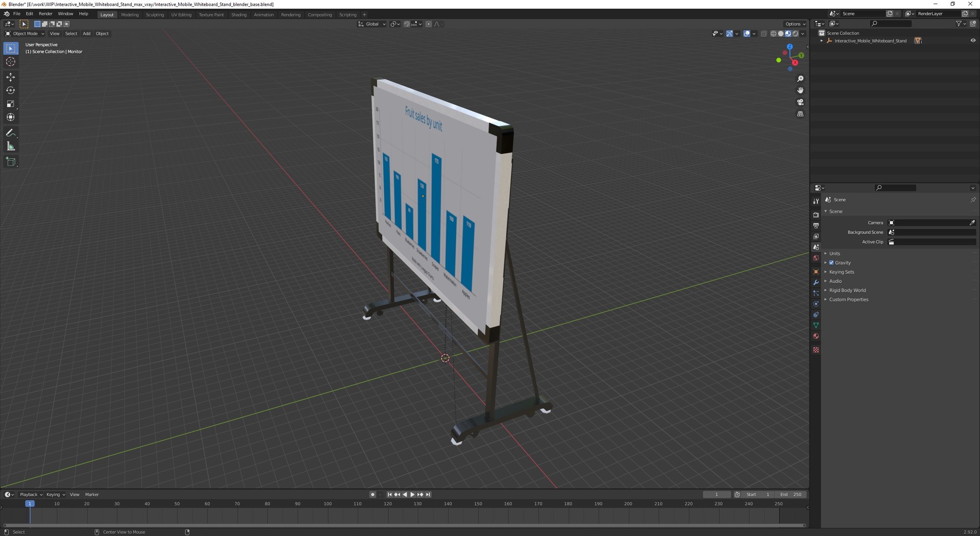980x536 pixels.
Task: Open the Modifier wrench properties tab
Action: point(816,282)
